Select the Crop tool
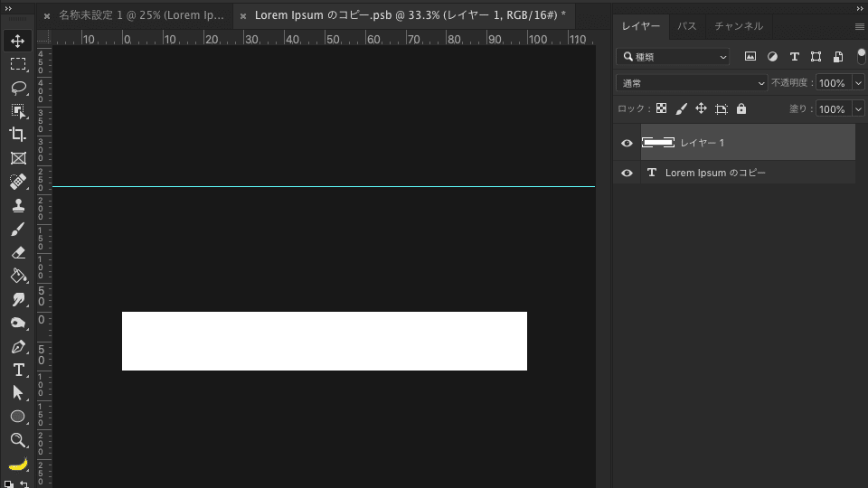 (x=18, y=135)
